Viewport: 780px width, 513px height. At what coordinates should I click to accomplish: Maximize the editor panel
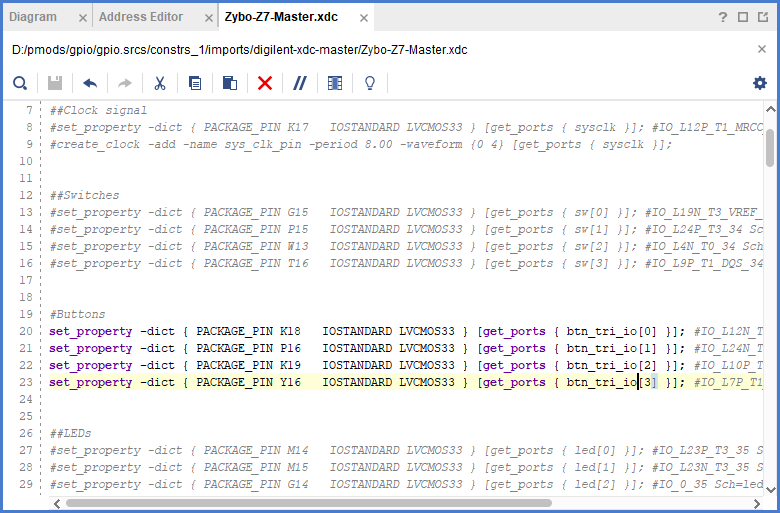click(743, 17)
